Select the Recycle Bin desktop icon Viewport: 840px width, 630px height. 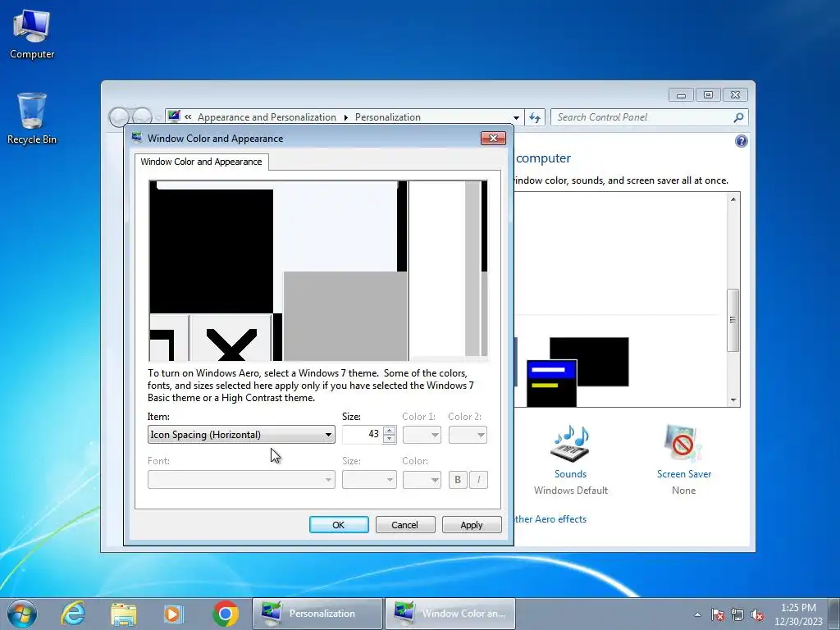pos(32,118)
